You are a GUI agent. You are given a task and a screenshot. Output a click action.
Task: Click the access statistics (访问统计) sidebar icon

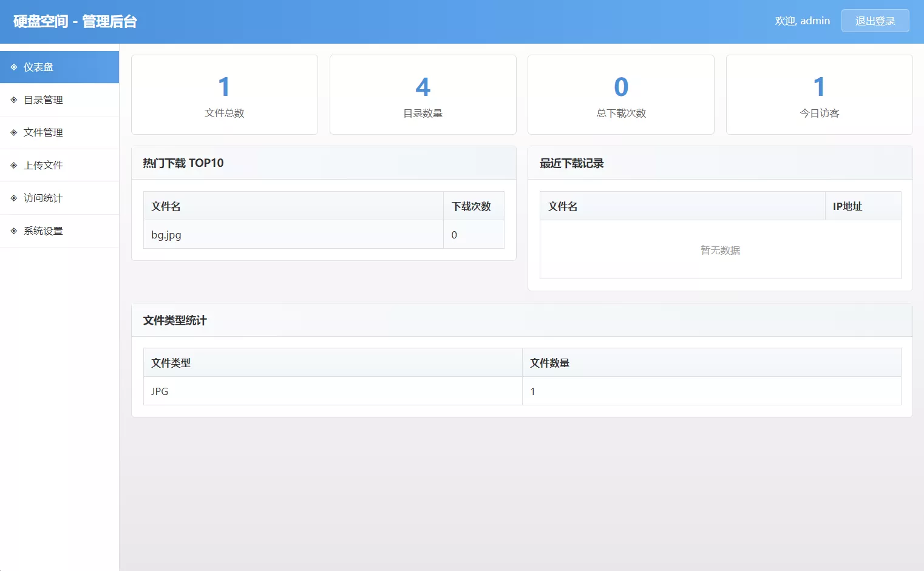13,198
